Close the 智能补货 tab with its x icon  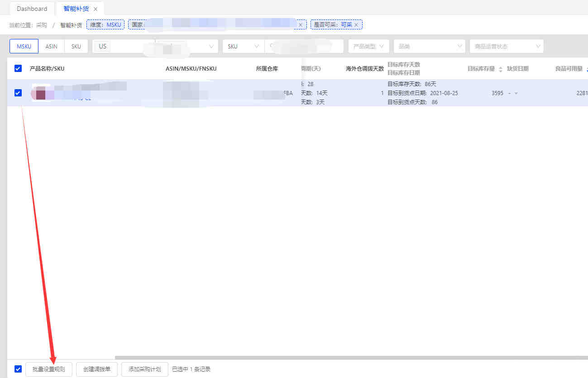[96, 9]
